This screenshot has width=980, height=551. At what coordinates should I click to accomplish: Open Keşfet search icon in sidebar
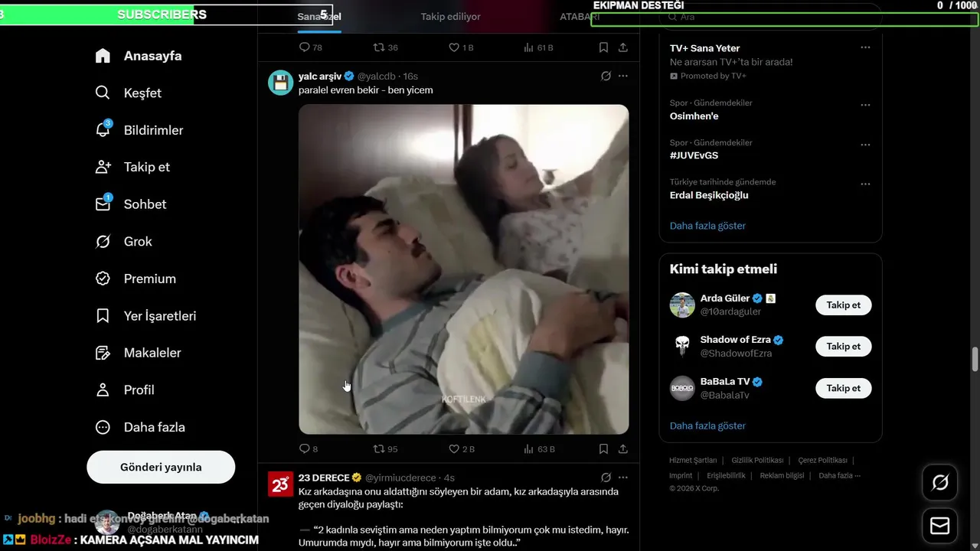[x=103, y=93]
